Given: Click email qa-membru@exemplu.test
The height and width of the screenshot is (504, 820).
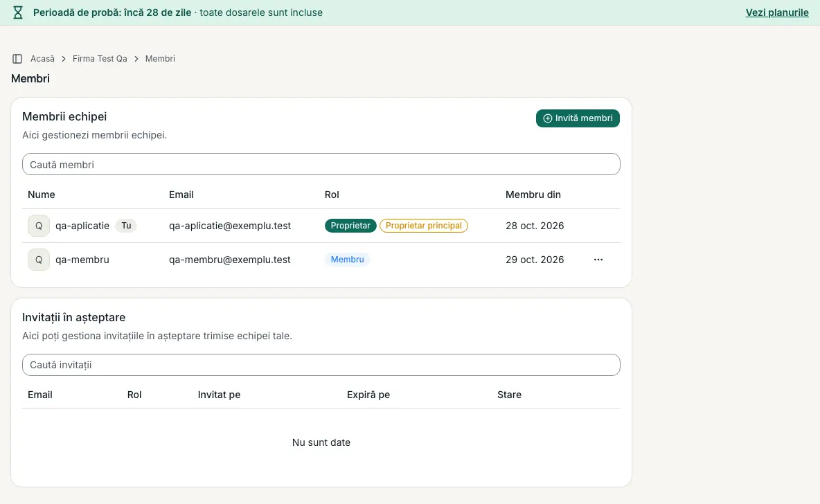Looking at the screenshot, I should pyautogui.click(x=229, y=260).
